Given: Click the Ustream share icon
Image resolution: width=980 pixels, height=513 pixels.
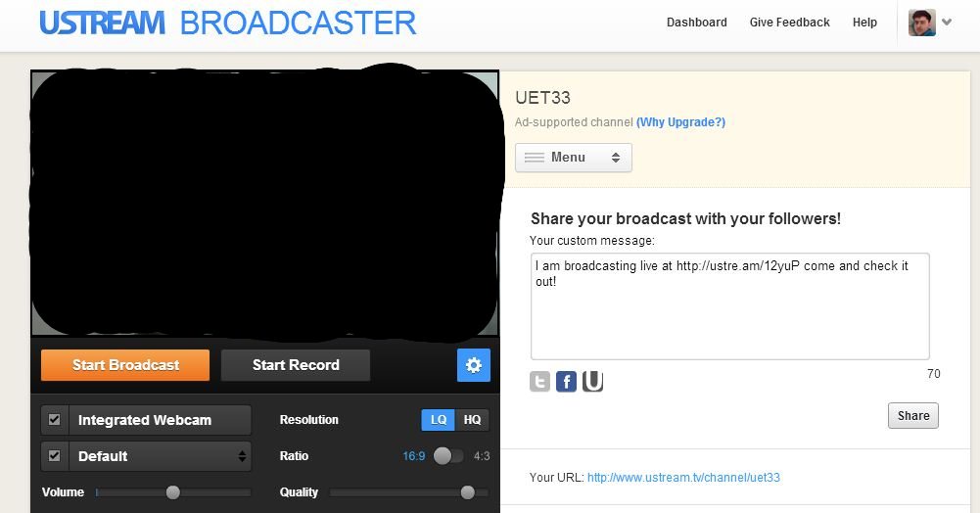Looking at the screenshot, I should 592,382.
